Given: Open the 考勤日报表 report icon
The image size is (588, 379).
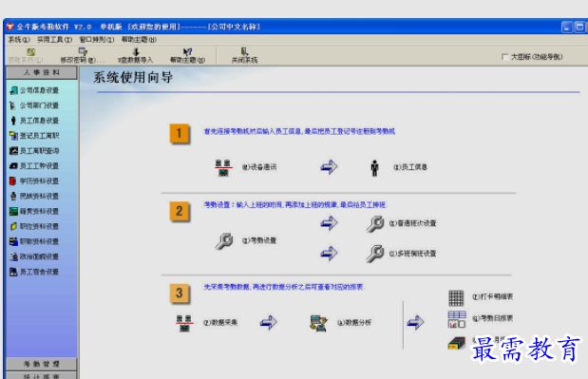Looking at the screenshot, I should pos(457,319).
